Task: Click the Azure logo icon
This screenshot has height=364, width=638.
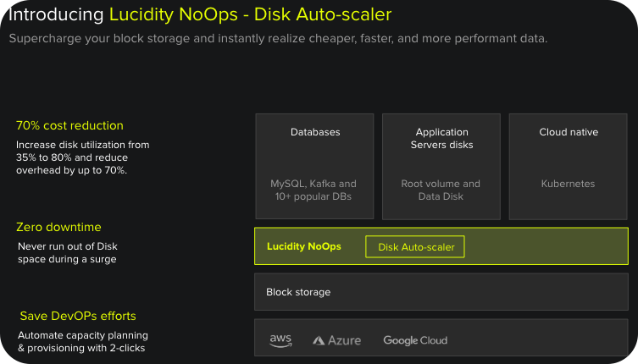Action: [x=336, y=340]
